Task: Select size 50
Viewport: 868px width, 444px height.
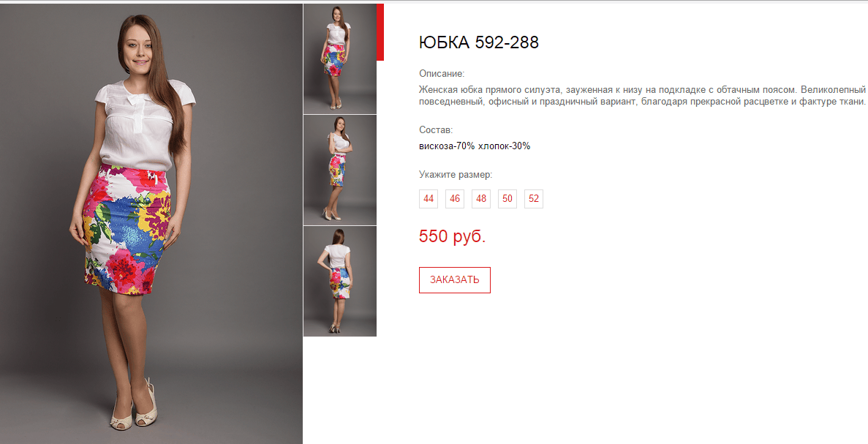Action: click(x=507, y=199)
